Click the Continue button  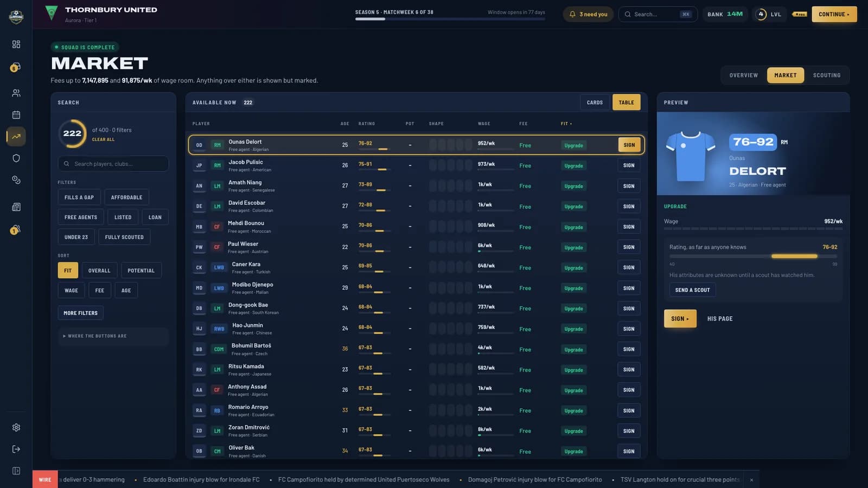[x=834, y=14]
